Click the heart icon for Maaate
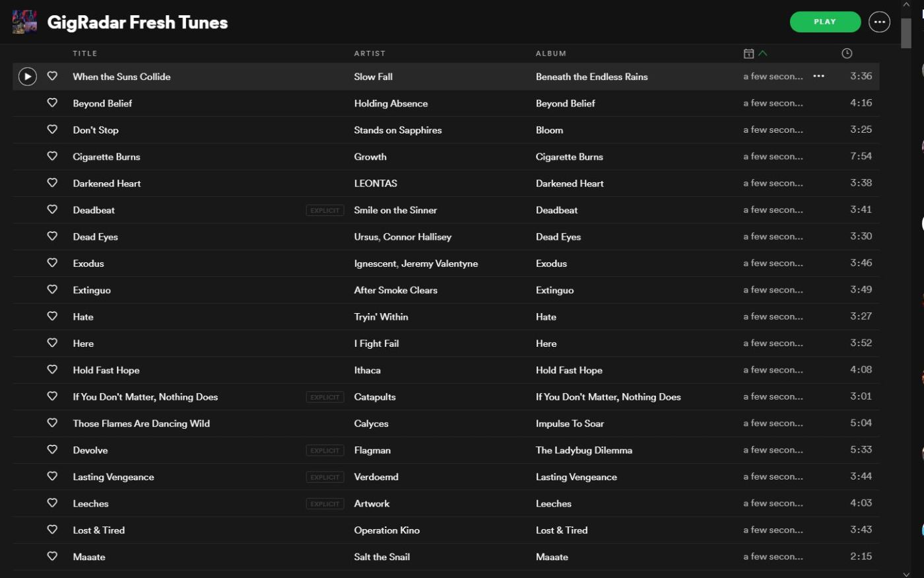Screen dimensions: 924x578 click(x=52, y=556)
